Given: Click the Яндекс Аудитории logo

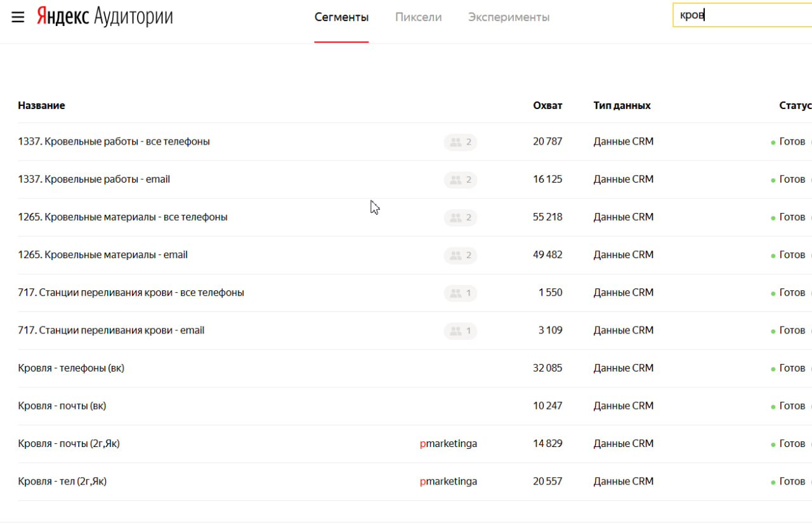Looking at the screenshot, I should coord(105,17).
